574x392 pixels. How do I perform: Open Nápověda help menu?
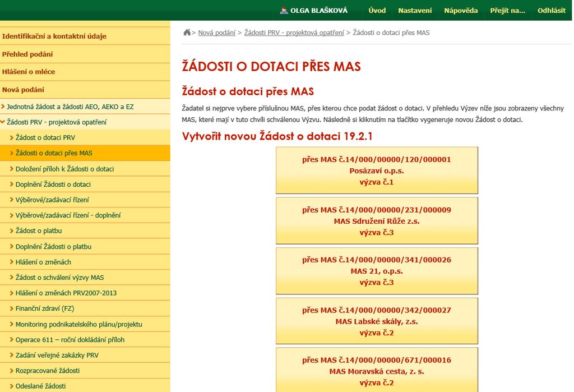461,10
